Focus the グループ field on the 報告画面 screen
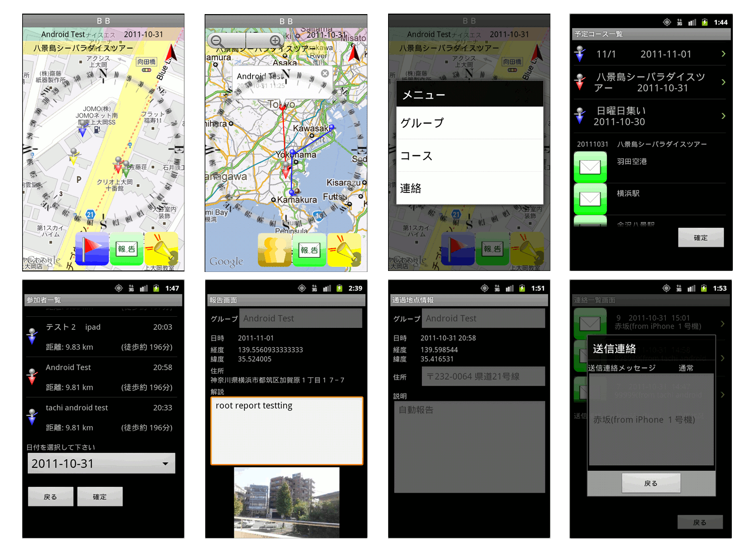756x554 pixels. (301, 318)
